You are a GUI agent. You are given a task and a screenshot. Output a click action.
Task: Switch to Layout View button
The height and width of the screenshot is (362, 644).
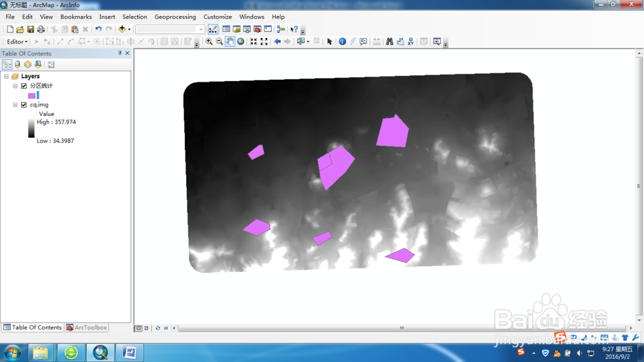click(x=146, y=328)
